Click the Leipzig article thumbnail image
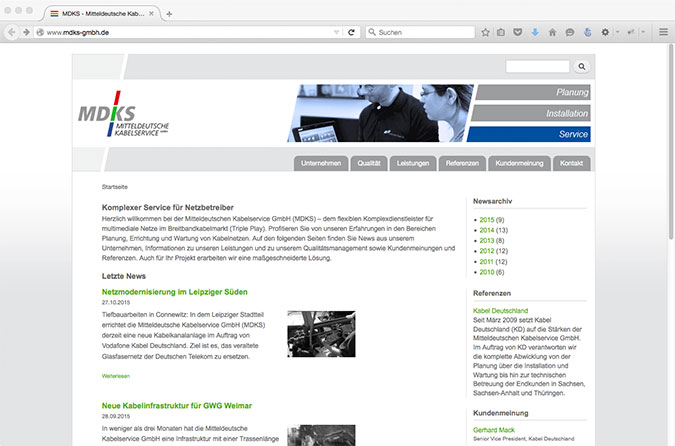Image resolution: width=675 pixels, height=446 pixels. click(322, 334)
